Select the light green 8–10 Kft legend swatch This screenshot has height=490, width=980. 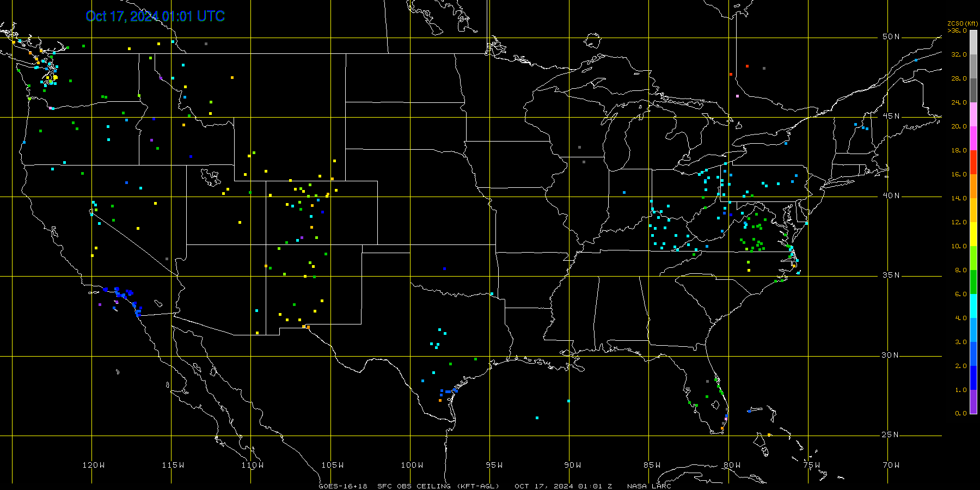tap(973, 258)
